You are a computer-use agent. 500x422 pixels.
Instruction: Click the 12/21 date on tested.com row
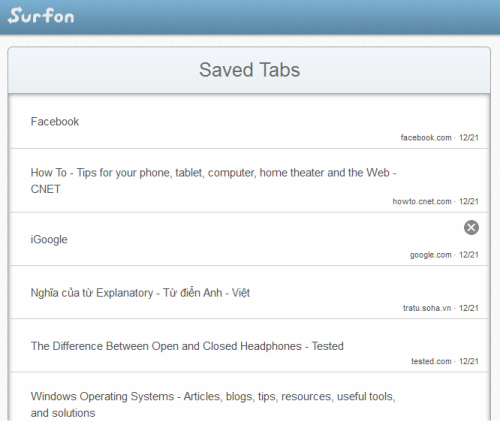tap(469, 361)
